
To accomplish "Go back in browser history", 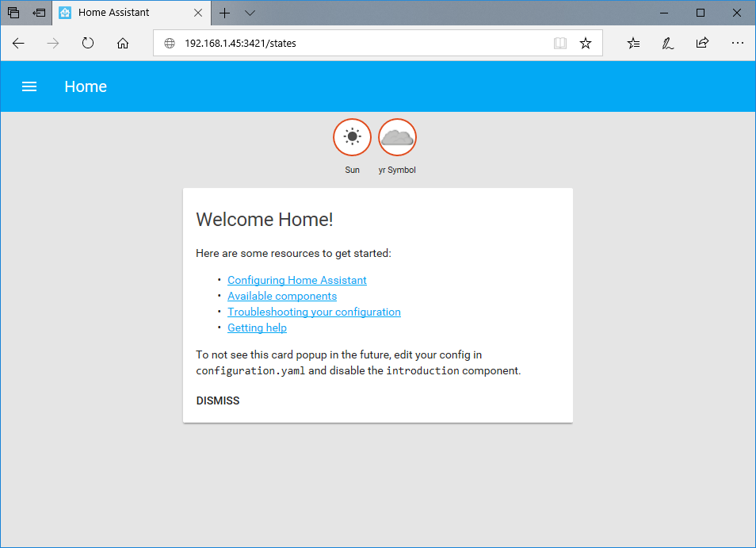I will pos(18,44).
